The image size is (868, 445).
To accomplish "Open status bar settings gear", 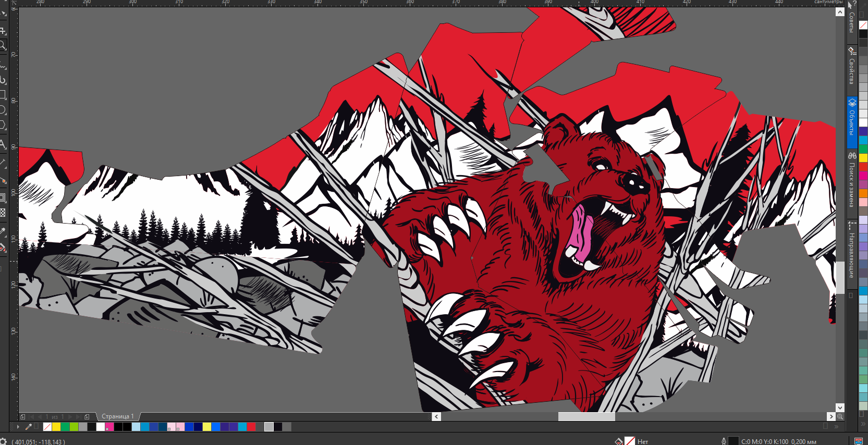I will tap(4, 441).
